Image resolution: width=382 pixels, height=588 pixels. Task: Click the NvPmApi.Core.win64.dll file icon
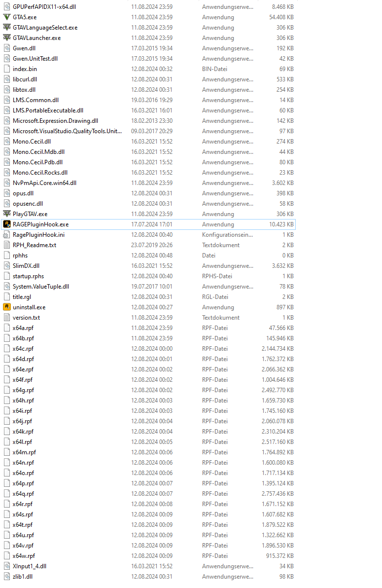tap(7, 183)
